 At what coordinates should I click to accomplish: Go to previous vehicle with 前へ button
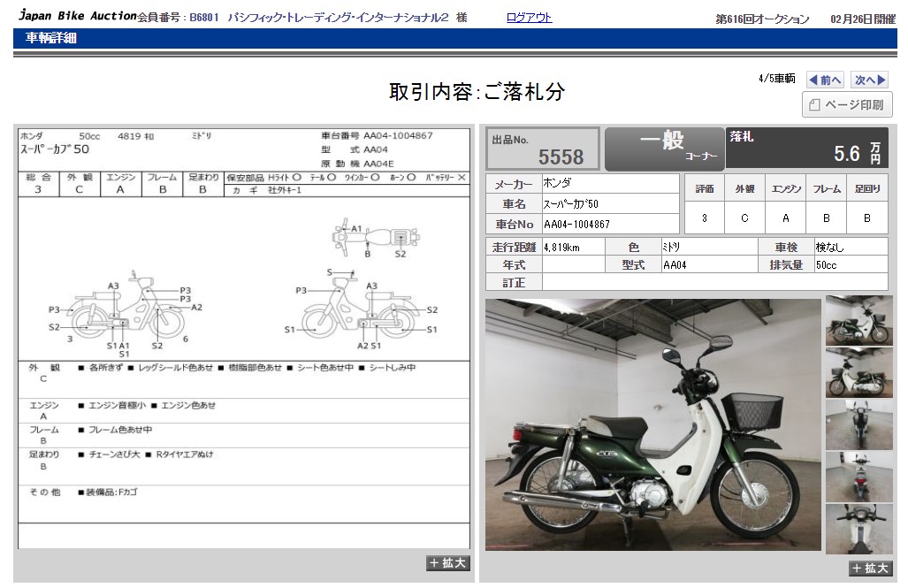[x=825, y=80]
